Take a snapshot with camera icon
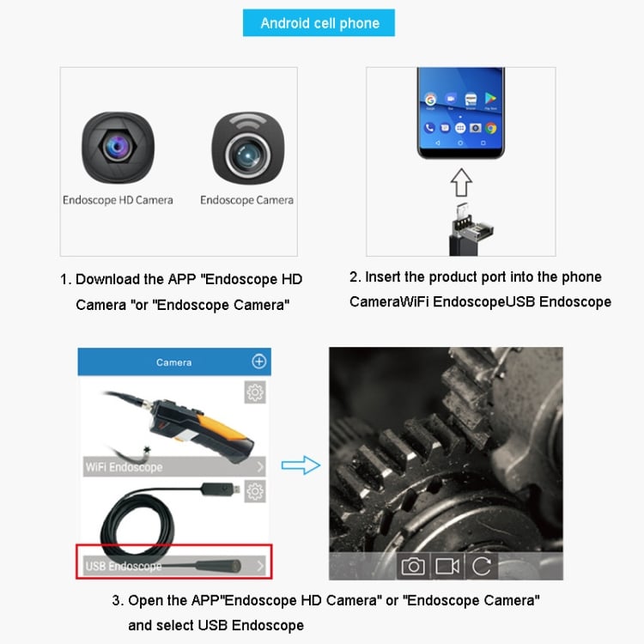644x644 pixels. (x=413, y=567)
